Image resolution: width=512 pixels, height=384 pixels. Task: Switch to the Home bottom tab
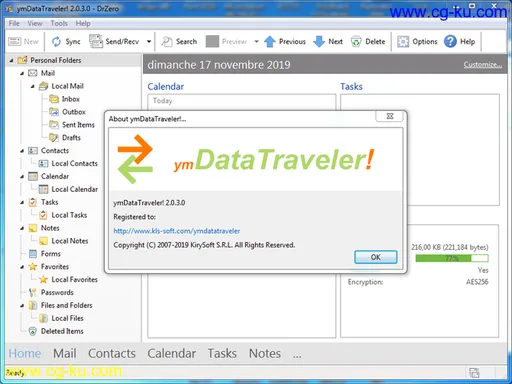[25, 353]
